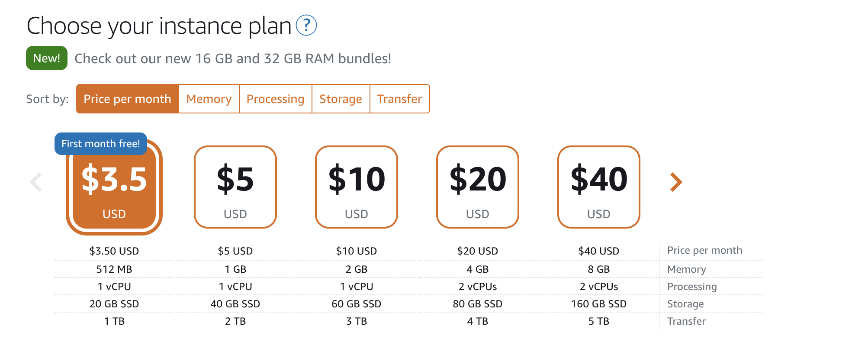Pick the $10 USD instance plan

[x=357, y=187]
